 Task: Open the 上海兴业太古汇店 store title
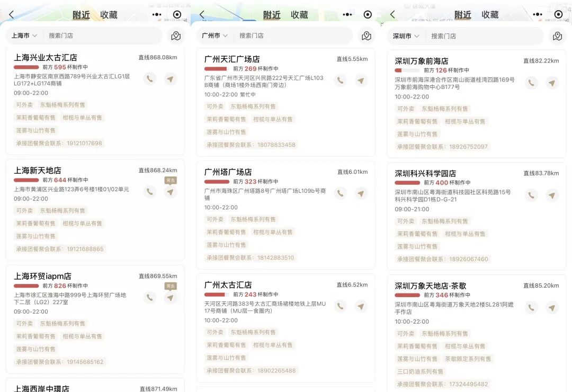pyautogui.click(x=46, y=58)
